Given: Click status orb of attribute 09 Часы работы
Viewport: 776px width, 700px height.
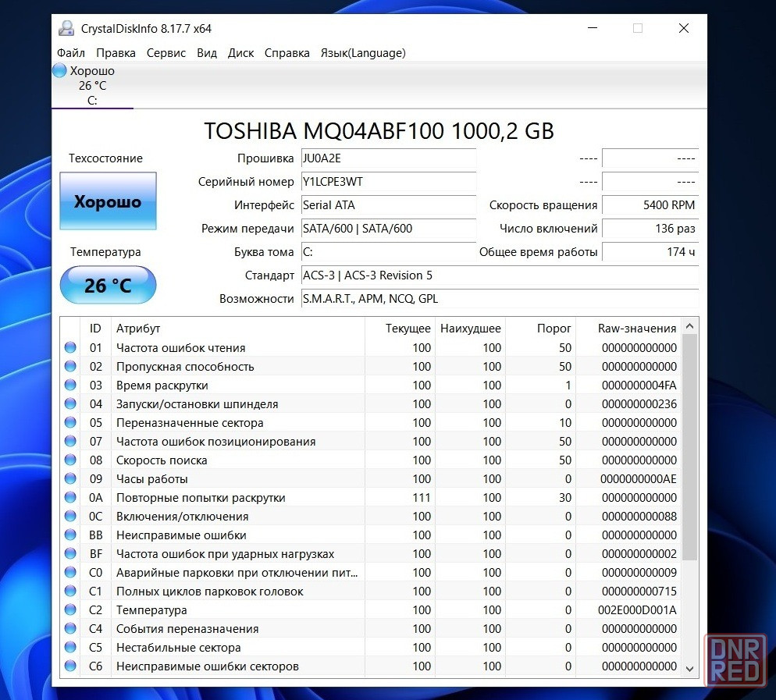Looking at the screenshot, I should click(x=70, y=478).
